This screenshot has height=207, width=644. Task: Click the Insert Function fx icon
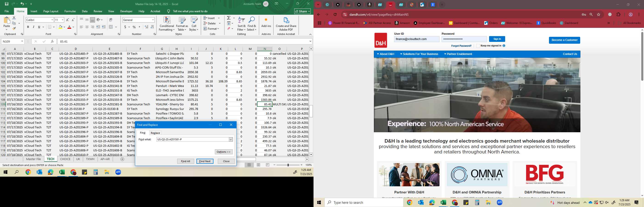point(52,41)
